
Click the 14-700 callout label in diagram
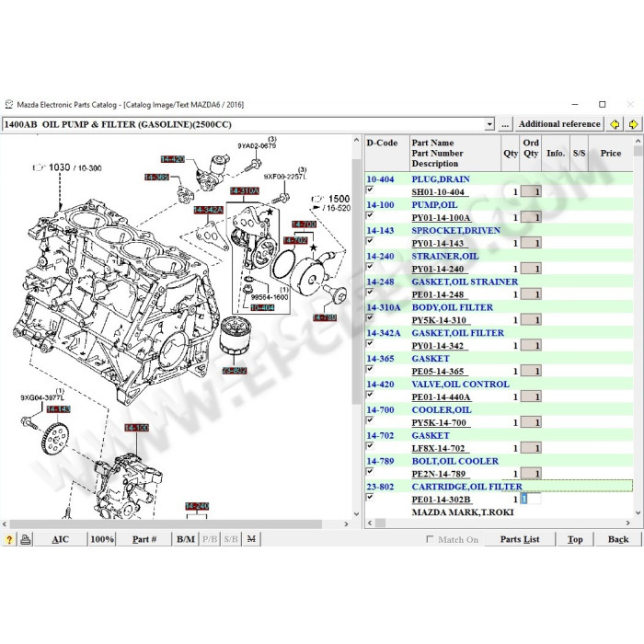click(x=304, y=224)
